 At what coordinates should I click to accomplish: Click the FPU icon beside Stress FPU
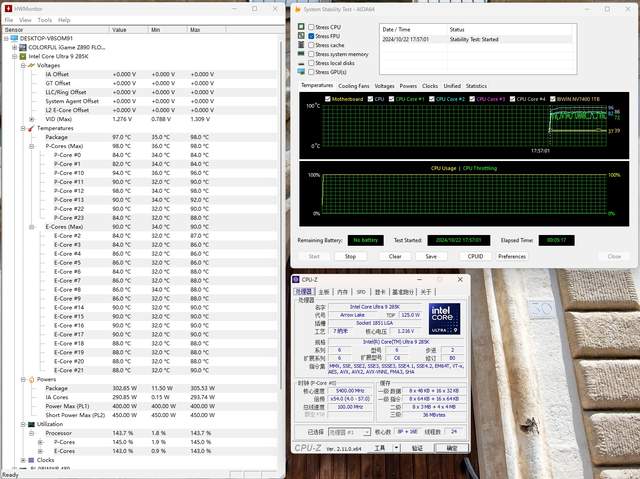point(301,36)
